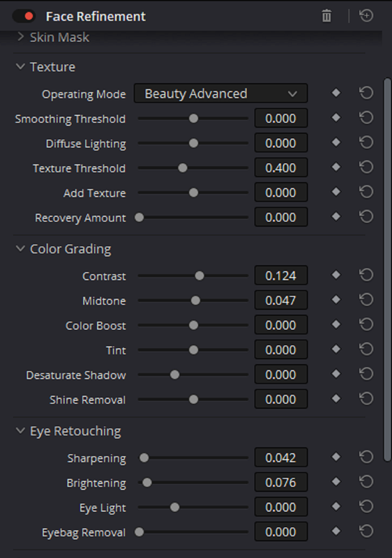This screenshot has width=392, height=558.
Task: Reset the Midtone value
Action: coord(366,300)
